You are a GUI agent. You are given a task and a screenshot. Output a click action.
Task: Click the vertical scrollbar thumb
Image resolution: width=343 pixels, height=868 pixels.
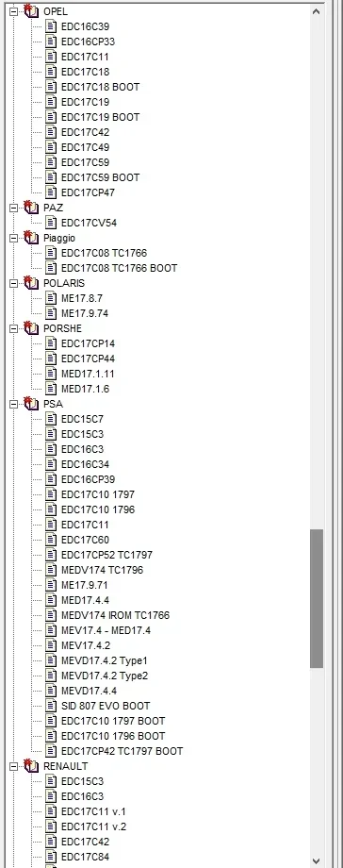(317, 598)
